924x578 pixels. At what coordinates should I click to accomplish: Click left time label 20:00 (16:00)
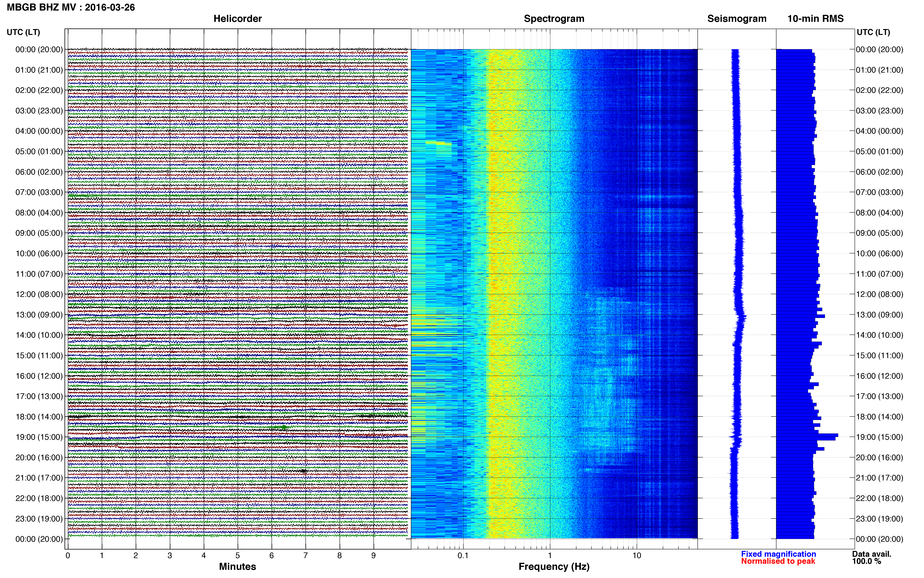(x=39, y=458)
